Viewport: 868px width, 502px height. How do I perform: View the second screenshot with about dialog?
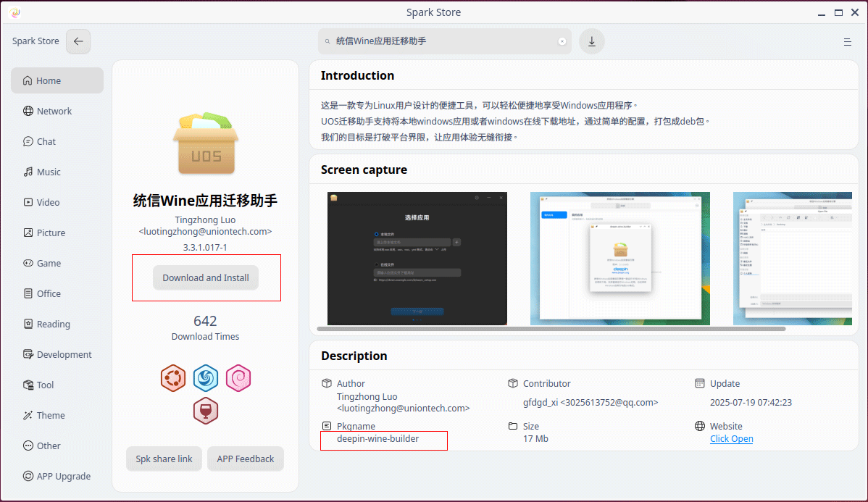620,259
